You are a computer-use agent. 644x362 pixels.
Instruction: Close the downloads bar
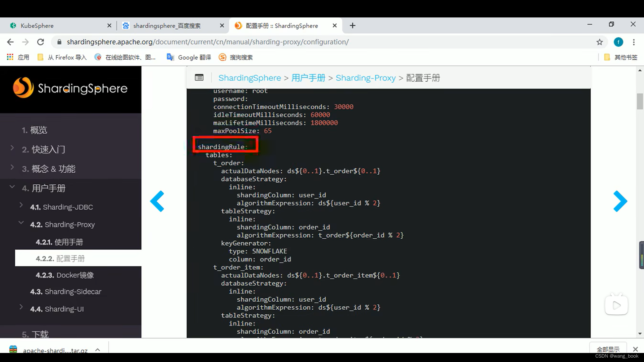coord(635,349)
